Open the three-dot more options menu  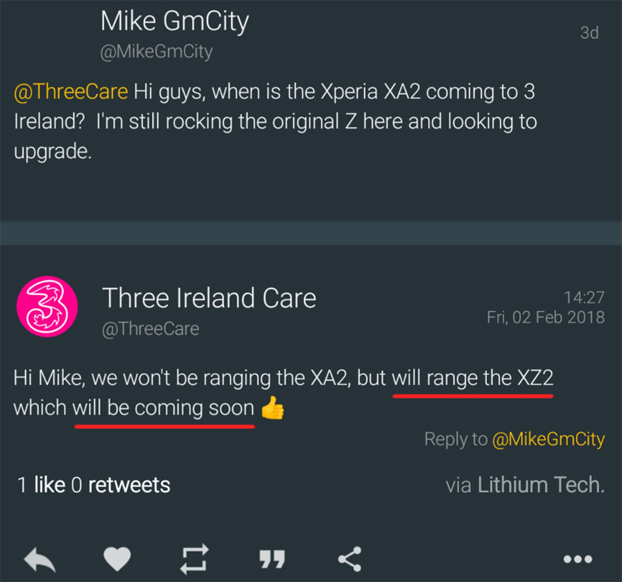[582, 559]
